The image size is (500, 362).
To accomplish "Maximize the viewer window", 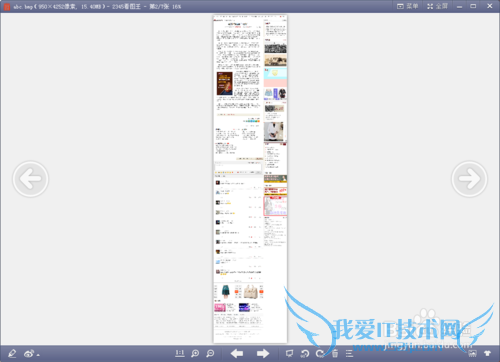I will tap(473, 6).
